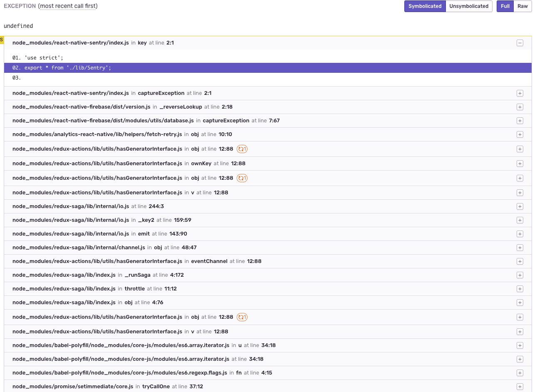Expand the es6.regexp.flags.js fn frame

[520, 373]
